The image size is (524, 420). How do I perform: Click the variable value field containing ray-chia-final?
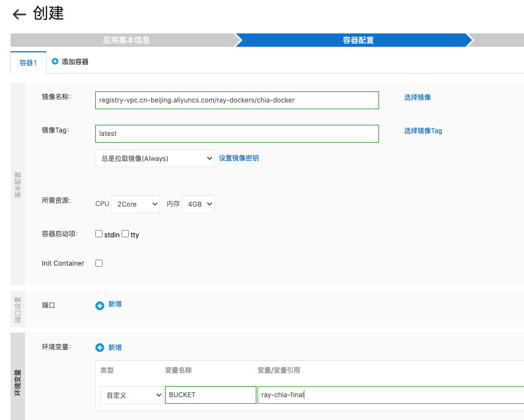390,395
